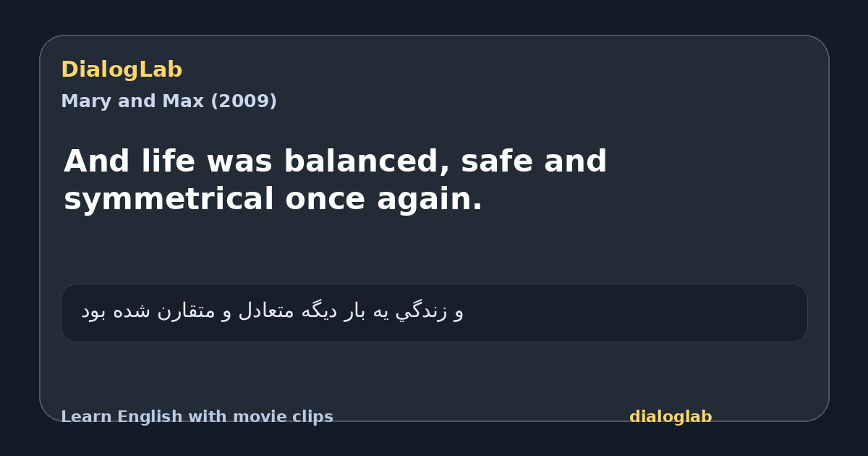The height and width of the screenshot is (456, 868).
Task: Click the year (2009) in movie title
Action: point(244,101)
